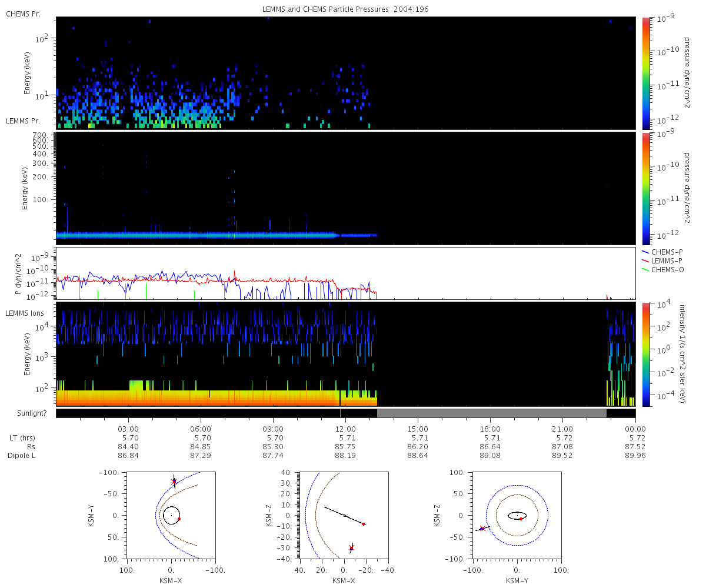Click the 21:00 time axis label

563,429
